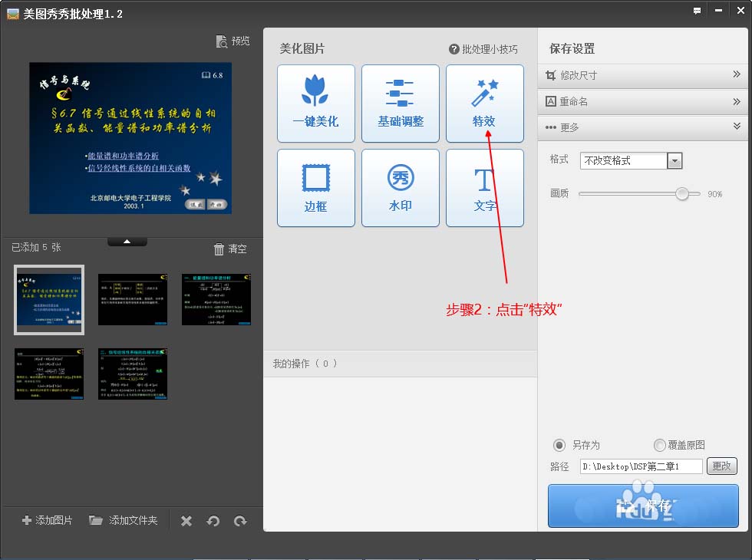Close the 美图秀秀批处理 window

coord(740,11)
